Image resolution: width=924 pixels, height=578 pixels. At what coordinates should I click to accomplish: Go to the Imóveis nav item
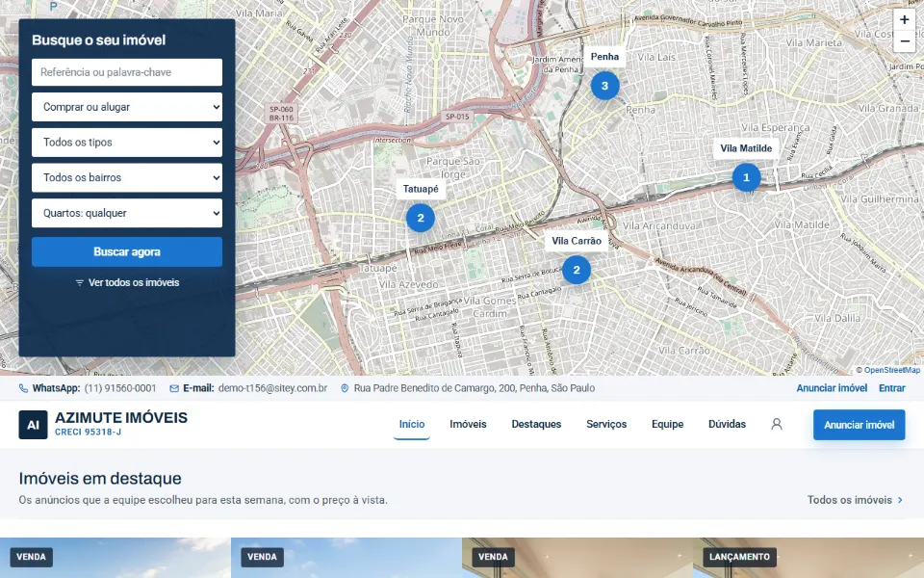click(x=468, y=424)
